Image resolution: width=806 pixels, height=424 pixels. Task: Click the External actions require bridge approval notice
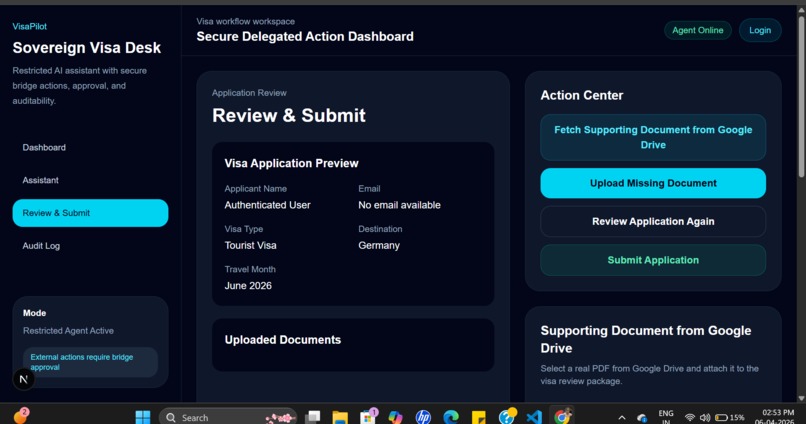tap(90, 362)
